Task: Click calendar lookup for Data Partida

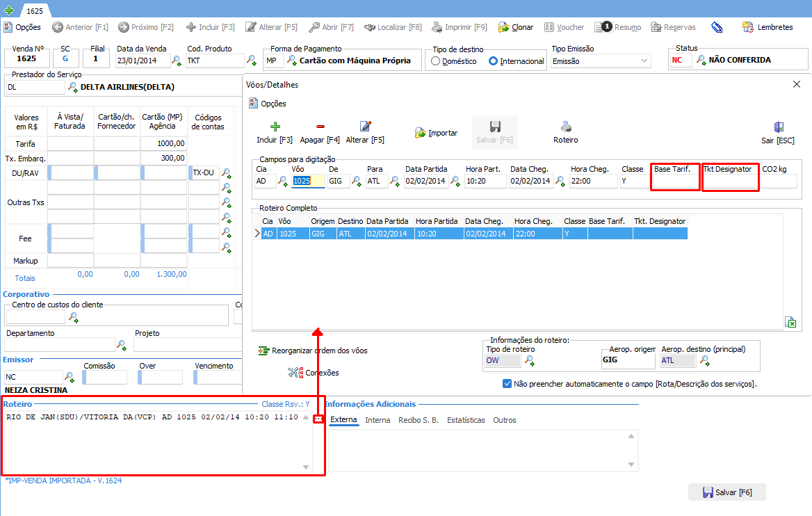Action: pos(455,181)
